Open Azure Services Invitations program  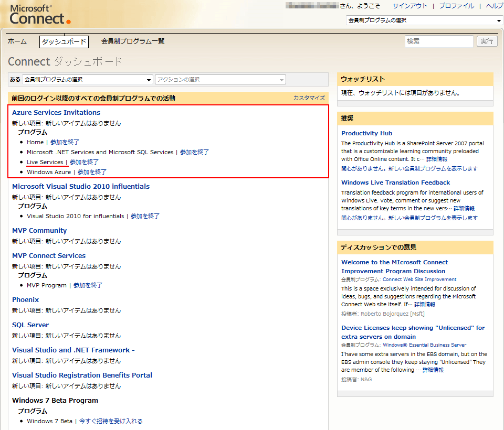point(56,112)
